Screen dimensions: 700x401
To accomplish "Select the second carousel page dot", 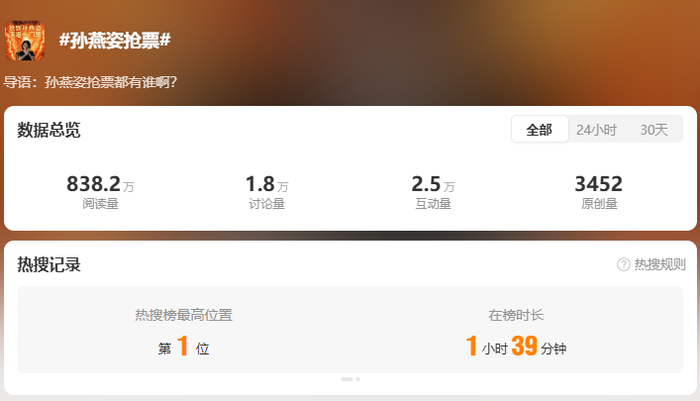I will point(358,379).
